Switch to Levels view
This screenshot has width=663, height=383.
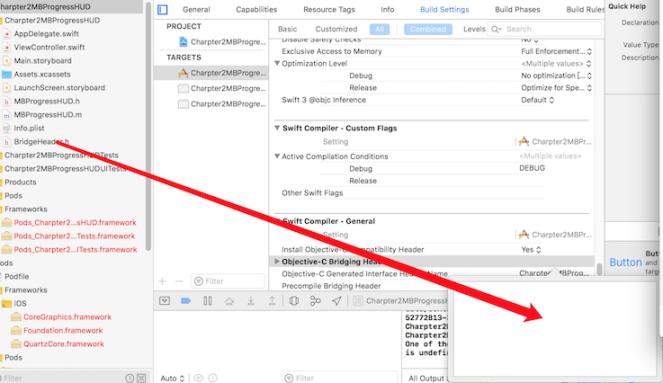coord(474,29)
